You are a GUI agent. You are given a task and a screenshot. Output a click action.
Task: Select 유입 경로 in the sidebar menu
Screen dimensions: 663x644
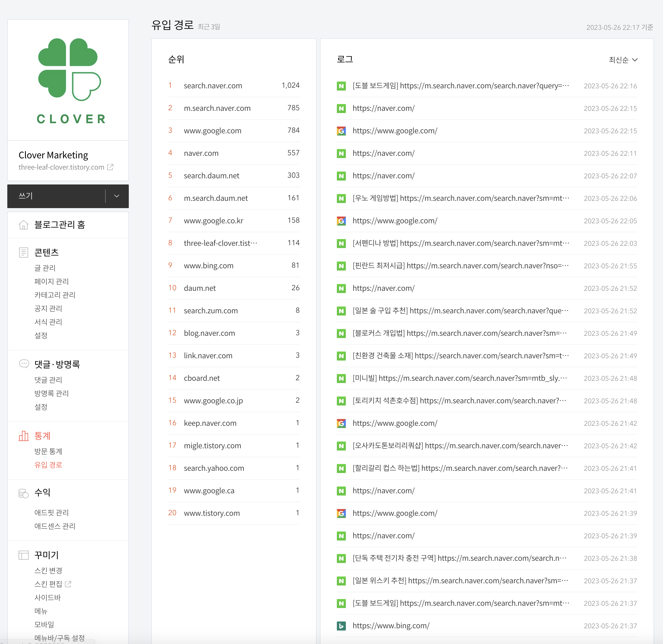pos(48,465)
